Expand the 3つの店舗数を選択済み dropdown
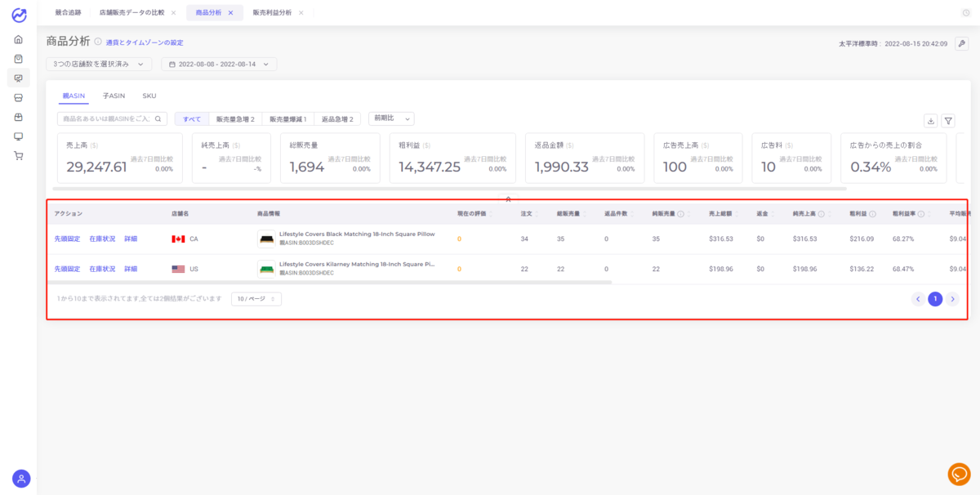The width and height of the screenshot is (980, 495). 100,64
